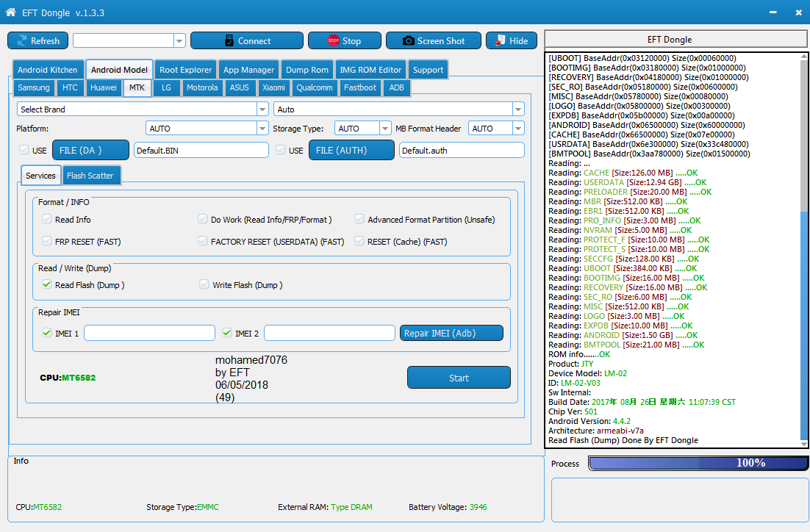Select the Services tab
The height and width of the screenshot is (532, 810).
pos(41,176)
